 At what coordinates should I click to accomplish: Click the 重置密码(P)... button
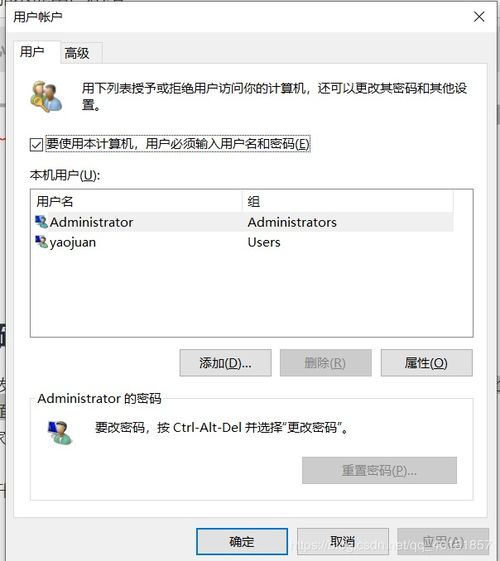point(379,470)
